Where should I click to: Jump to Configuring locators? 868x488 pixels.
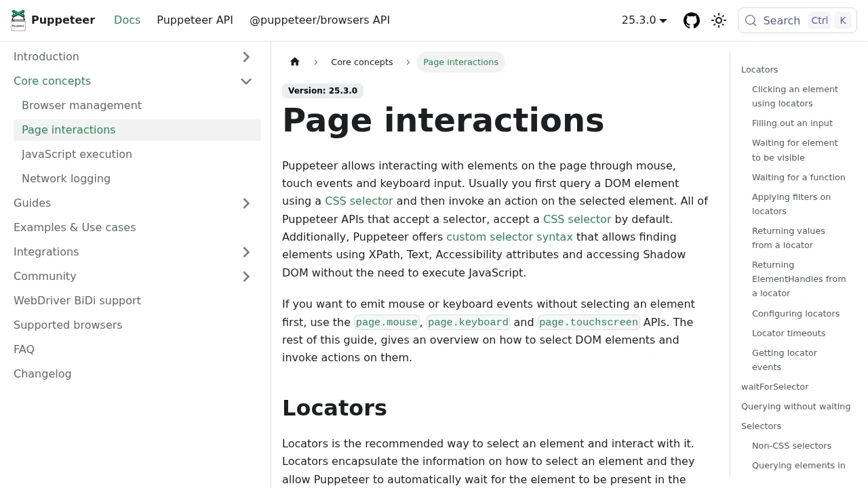(795, 314)
